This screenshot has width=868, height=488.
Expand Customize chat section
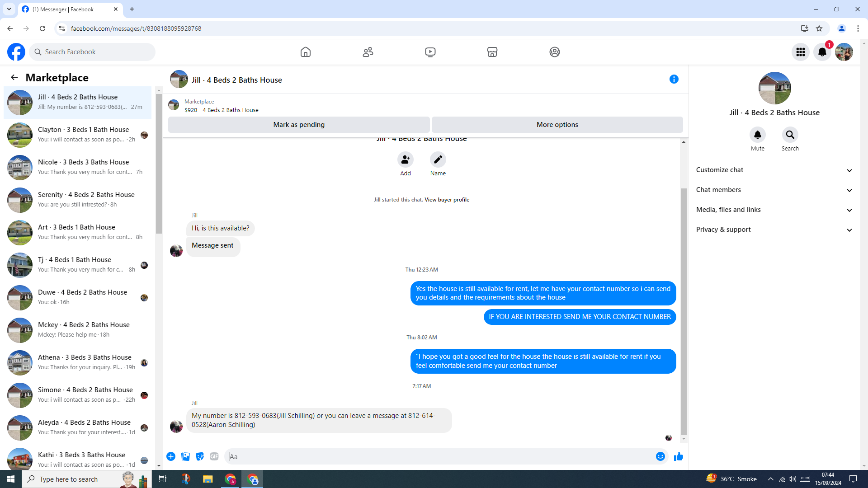click(x=774, y=170)
